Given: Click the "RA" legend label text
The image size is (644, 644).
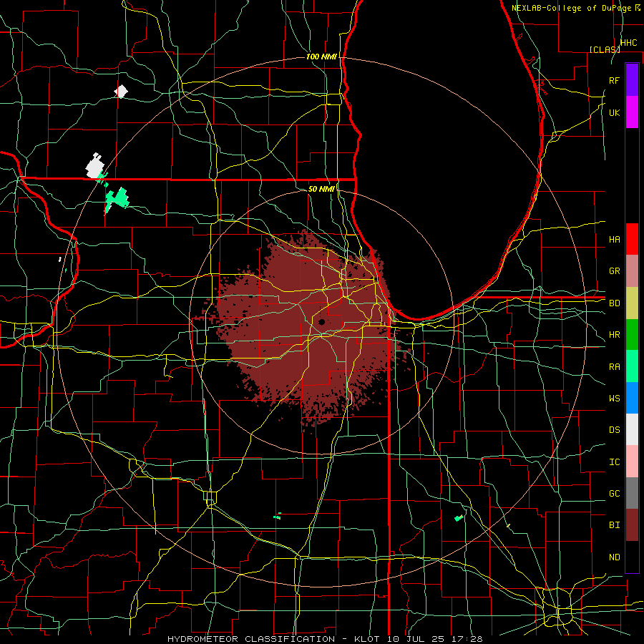Looking at the screenshot, I should (614, 367).
